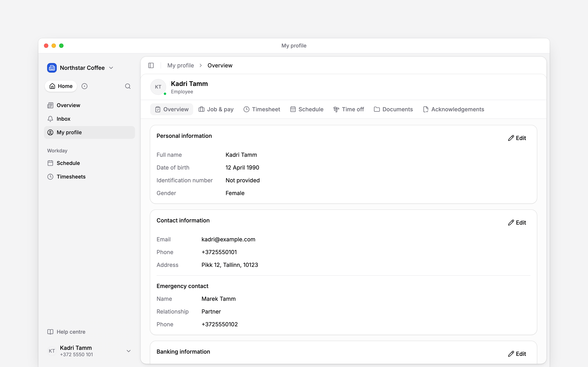
Task: Open the Documents tab
Action: click(x=393, y=109)
